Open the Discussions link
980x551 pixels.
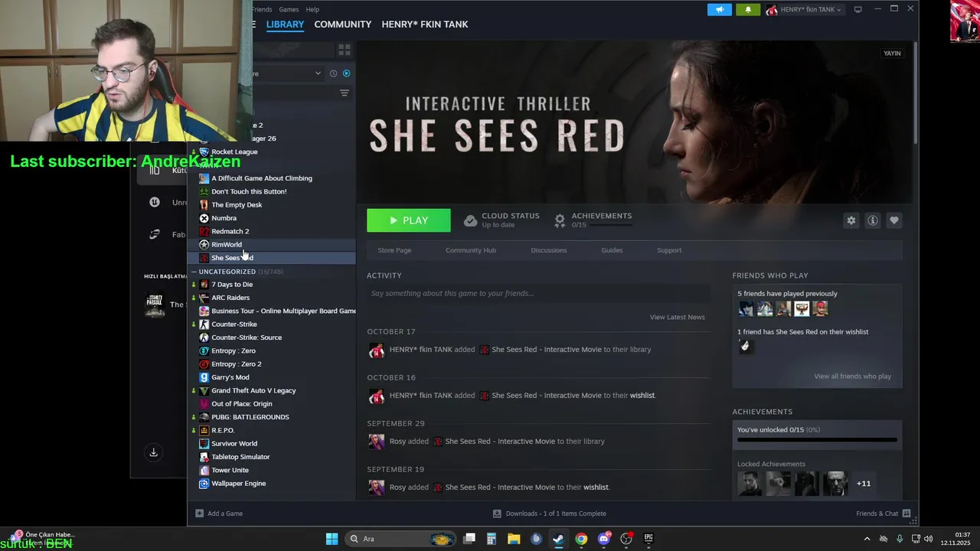click(x=549, y=250)
